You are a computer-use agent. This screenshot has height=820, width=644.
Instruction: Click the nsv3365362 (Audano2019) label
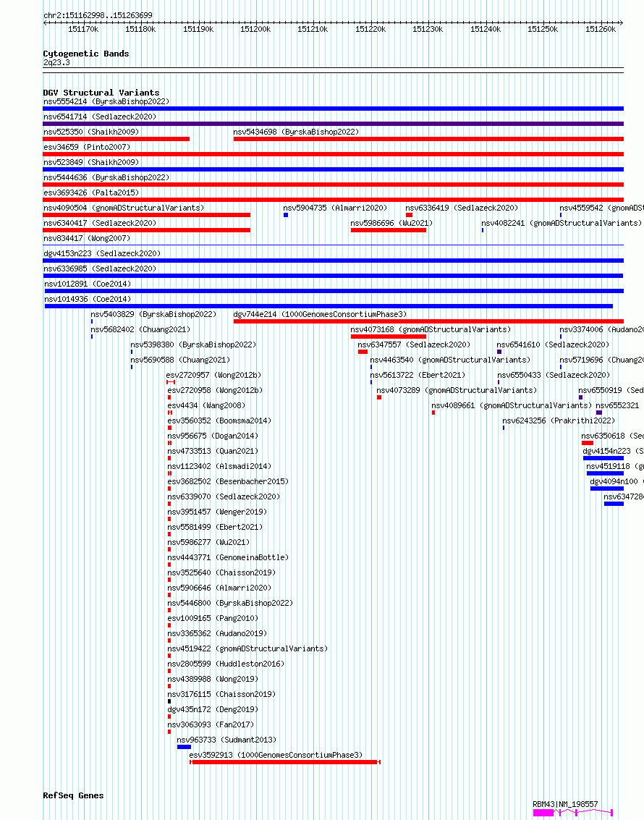[217, 633]
